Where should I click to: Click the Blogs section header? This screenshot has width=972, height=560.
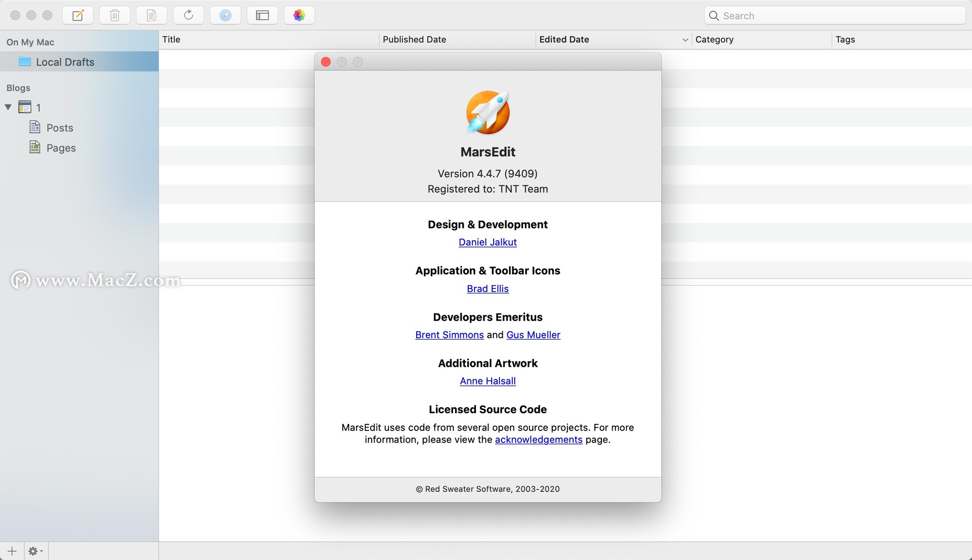point(18,88)
